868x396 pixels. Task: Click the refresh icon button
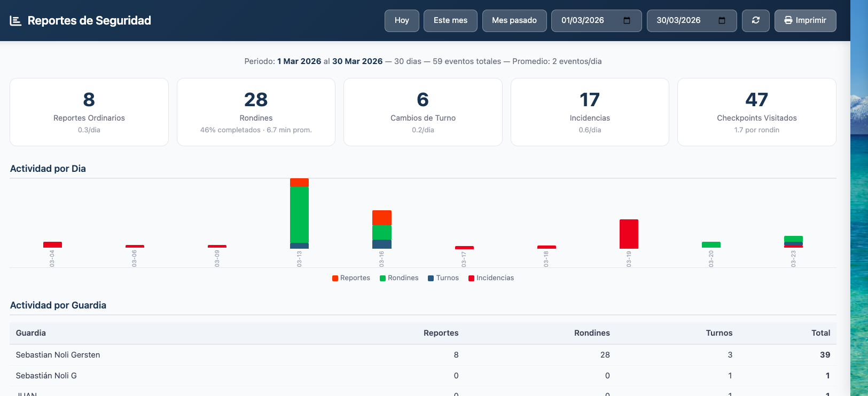click(756, 20)
